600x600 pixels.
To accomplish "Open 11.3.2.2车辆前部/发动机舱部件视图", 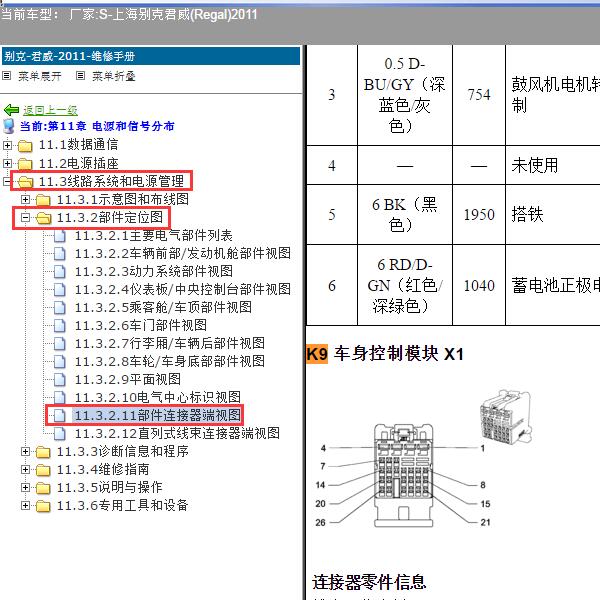I will click(183, 253).
